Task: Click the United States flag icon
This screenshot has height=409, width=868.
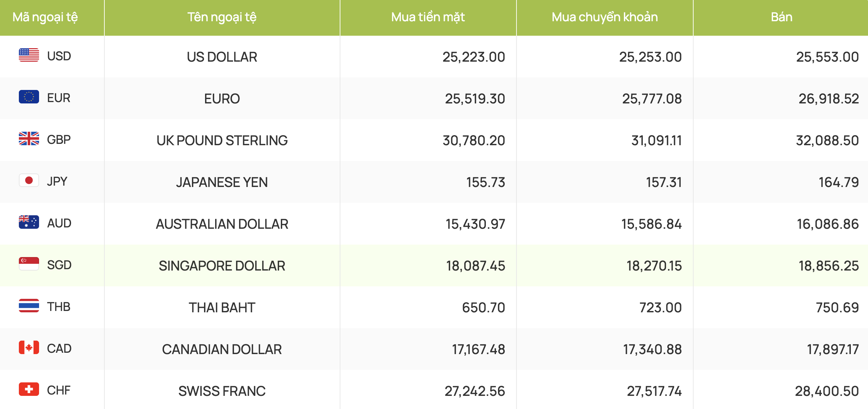Action: (x=29, y=55)
